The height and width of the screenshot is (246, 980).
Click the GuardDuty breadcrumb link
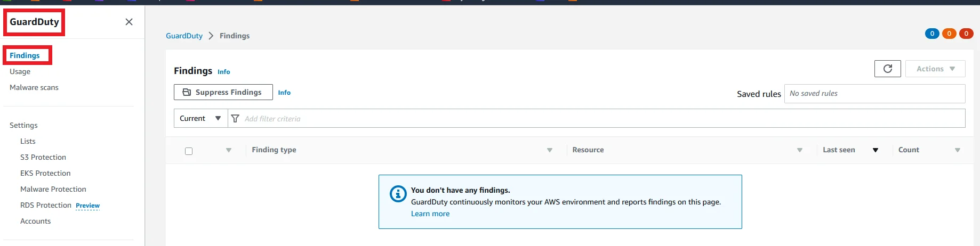pyautogui.click(x=184, y=36)
